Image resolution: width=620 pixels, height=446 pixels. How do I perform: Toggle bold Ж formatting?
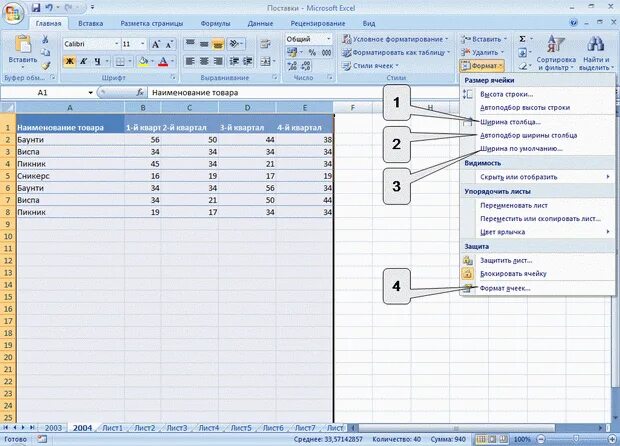coord(69,61)
